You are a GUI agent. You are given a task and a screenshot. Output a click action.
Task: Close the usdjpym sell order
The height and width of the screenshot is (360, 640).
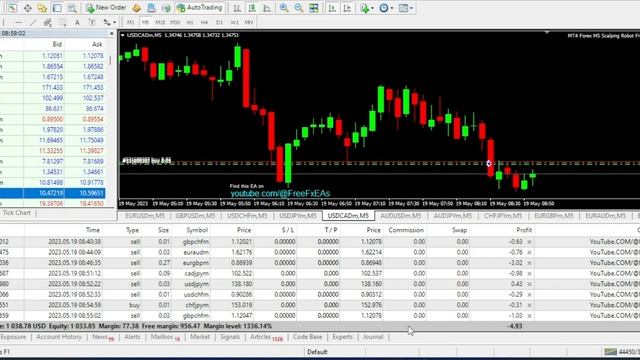tap(529, 284)
